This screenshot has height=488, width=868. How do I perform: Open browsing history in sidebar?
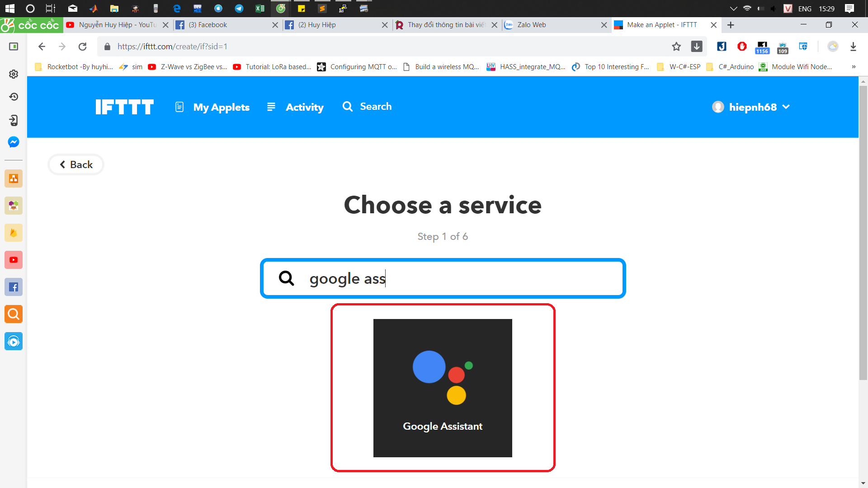click(14, 97)
